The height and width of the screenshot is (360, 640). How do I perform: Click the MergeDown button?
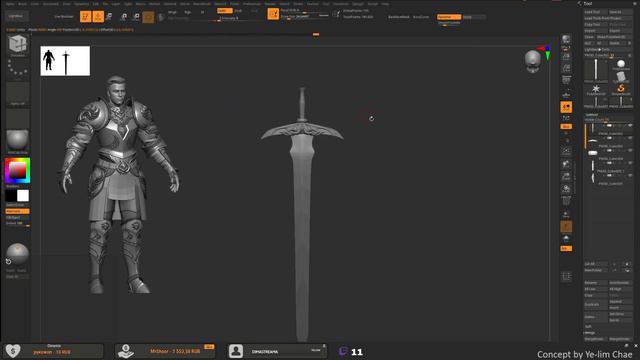(x=596, y=339)
